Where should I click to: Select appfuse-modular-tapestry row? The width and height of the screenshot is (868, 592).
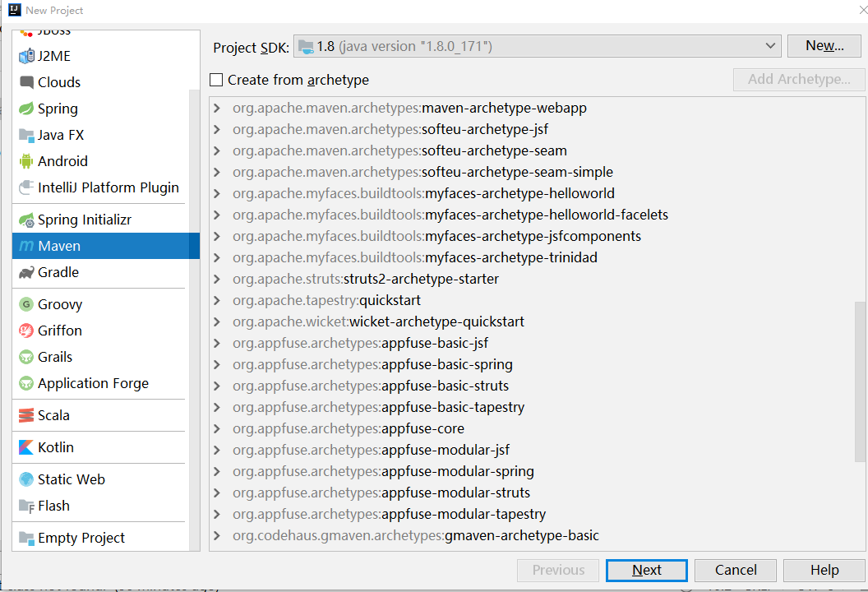[x=389, y=515]
